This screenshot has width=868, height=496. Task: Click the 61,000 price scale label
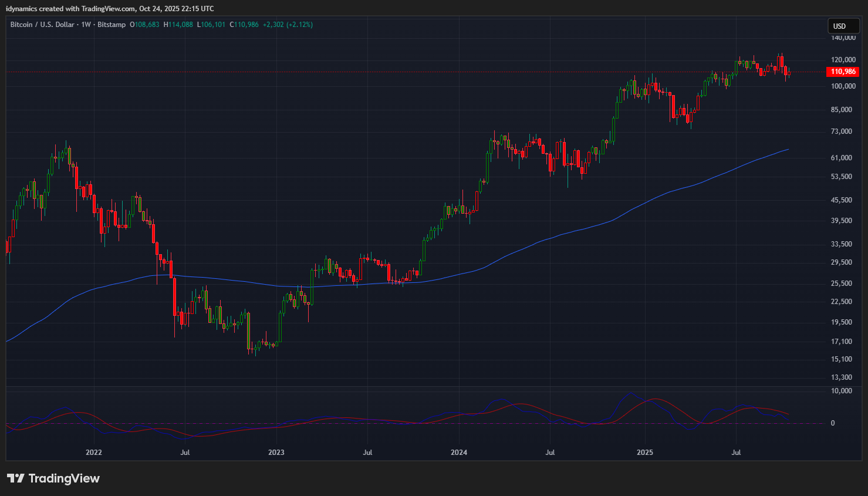(842, 158)
